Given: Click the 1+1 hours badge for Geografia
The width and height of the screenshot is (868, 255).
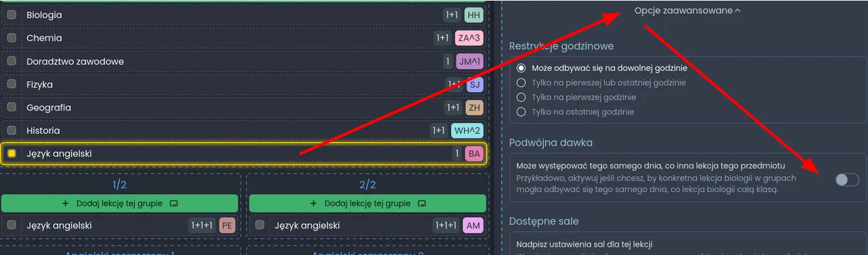Looking at the screenshot, I should pos(453,107).
